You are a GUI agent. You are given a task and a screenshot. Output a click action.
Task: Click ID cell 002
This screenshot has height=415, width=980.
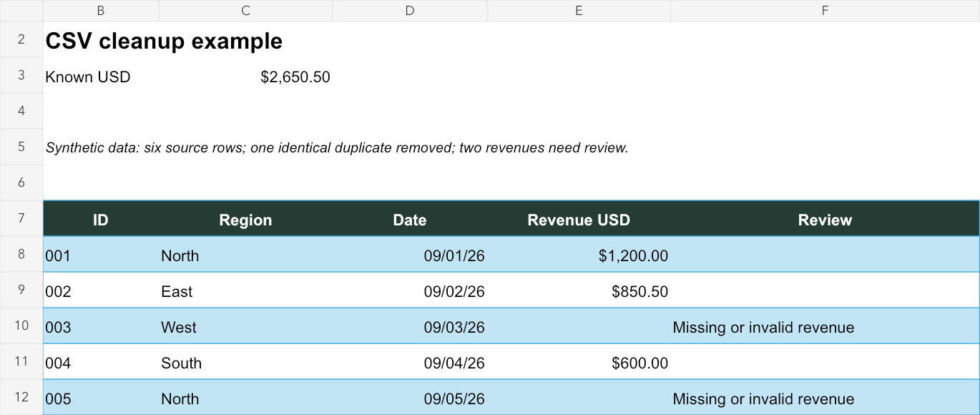click(101, 290)
